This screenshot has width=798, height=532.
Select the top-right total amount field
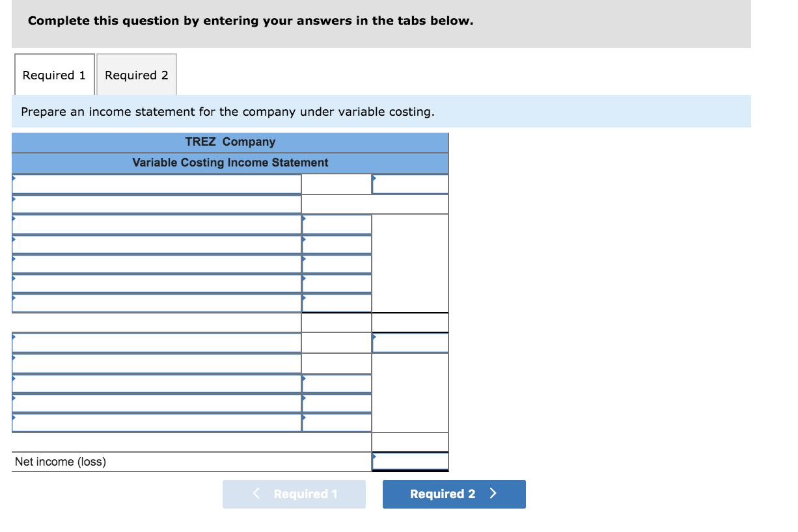[410, 183]
